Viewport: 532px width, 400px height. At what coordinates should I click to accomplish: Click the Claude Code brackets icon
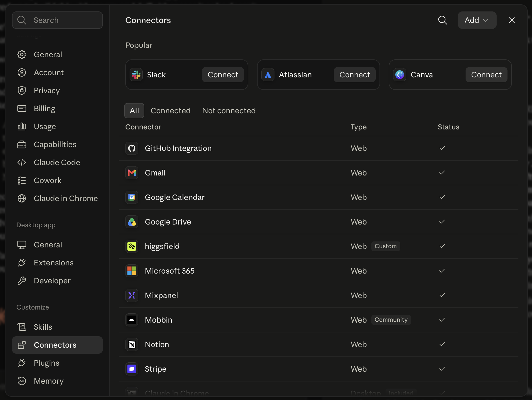pos(22,162)
